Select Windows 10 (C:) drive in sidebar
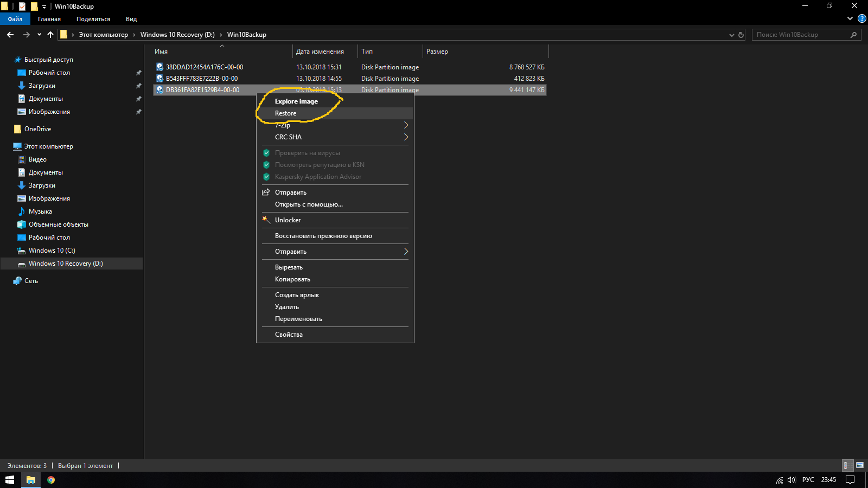868x488 pixels. coord(52,251)
